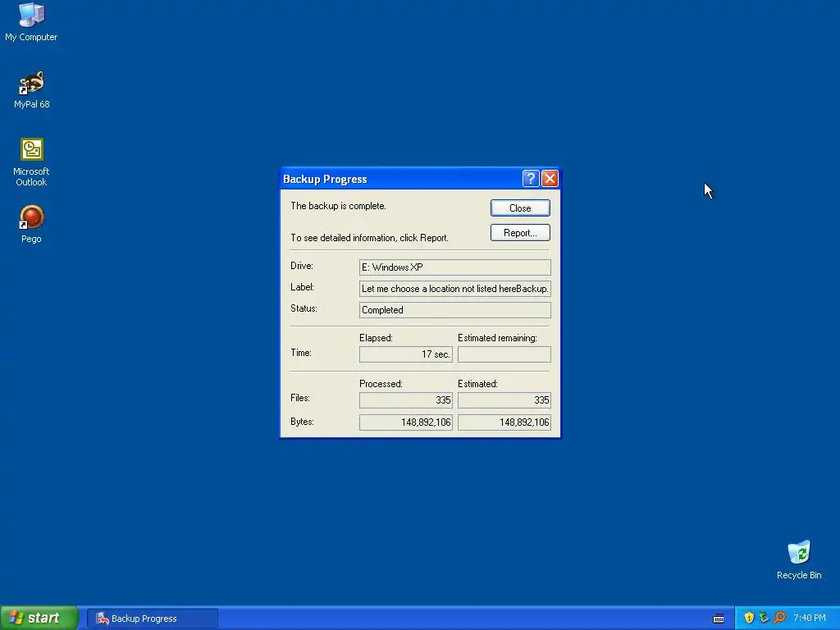Click the empty Estimated remaining field
Viewport: 840px width, 630px height.
[x=504, y=354]
